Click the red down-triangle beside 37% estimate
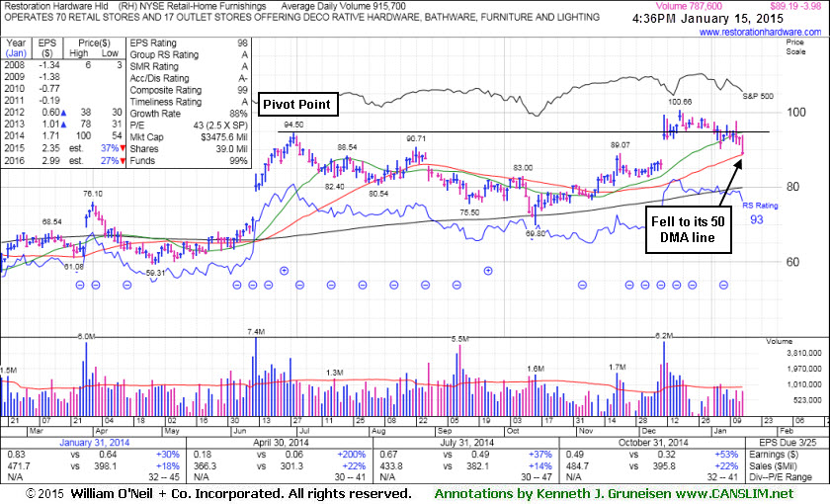Image resolution: width=830 pixels, height=504 pixels. point(123,149)
